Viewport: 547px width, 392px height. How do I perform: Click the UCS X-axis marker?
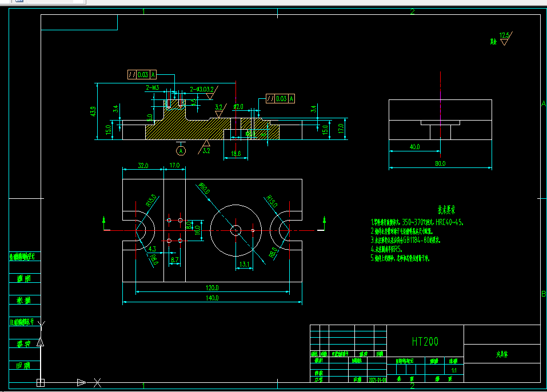tap(97, 383)
